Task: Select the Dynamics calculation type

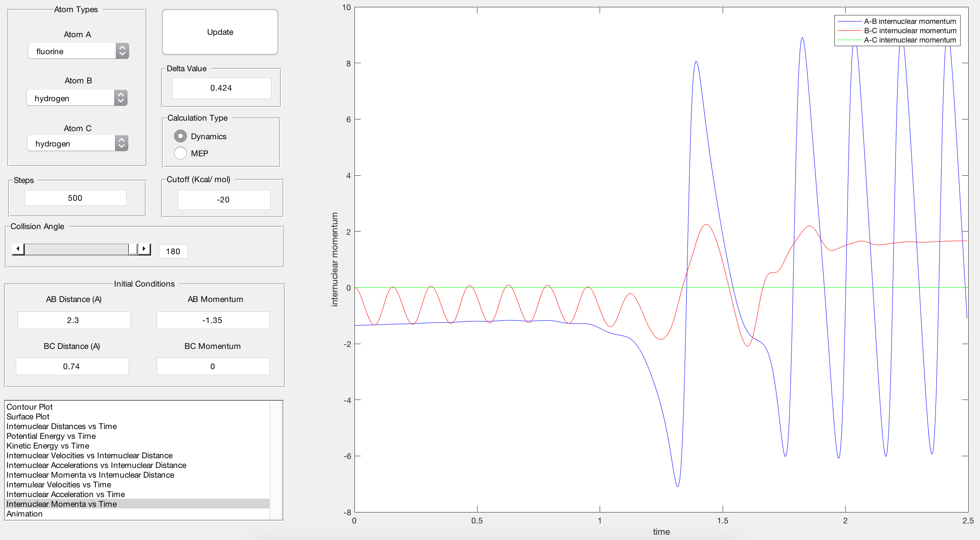Action: [180, 136]
